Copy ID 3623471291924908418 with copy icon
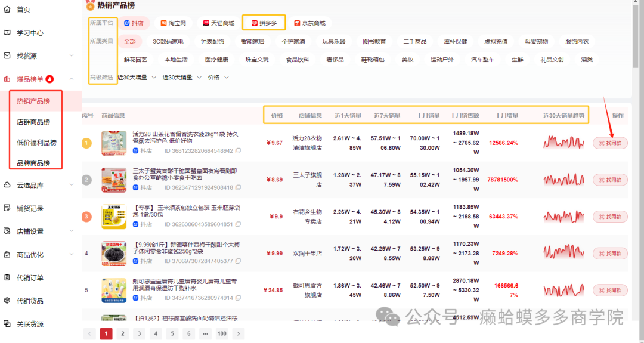 238,188
